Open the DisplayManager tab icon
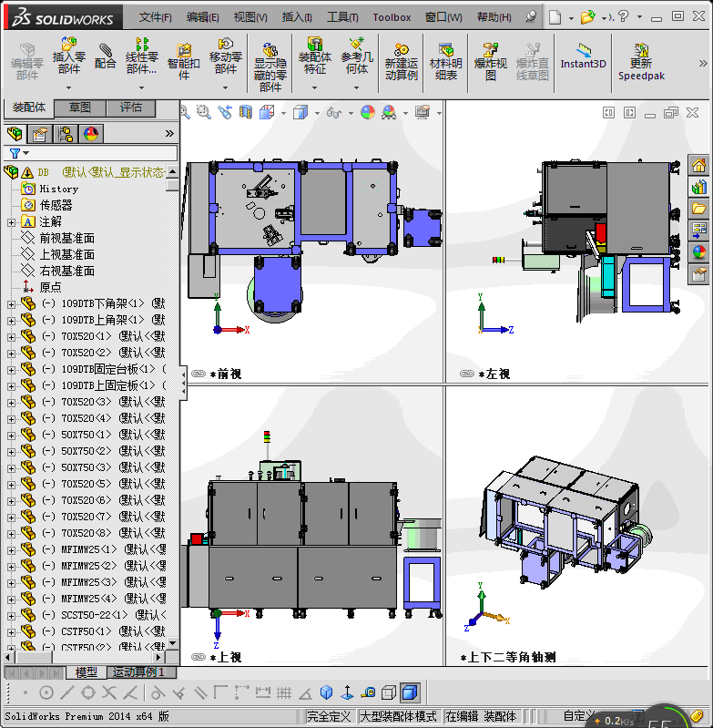Screen dimensions: 713x728 click(91, 134)
